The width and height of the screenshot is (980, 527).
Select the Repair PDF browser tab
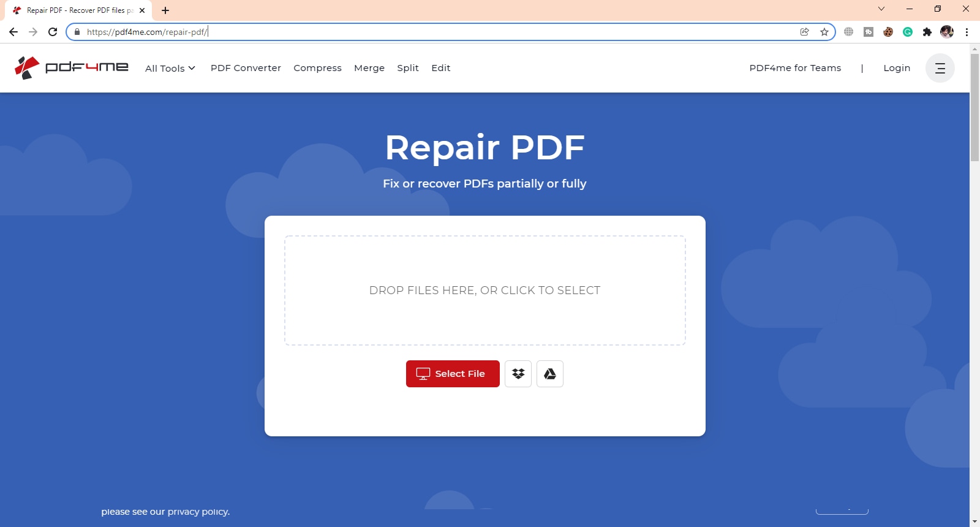[78, 10]
